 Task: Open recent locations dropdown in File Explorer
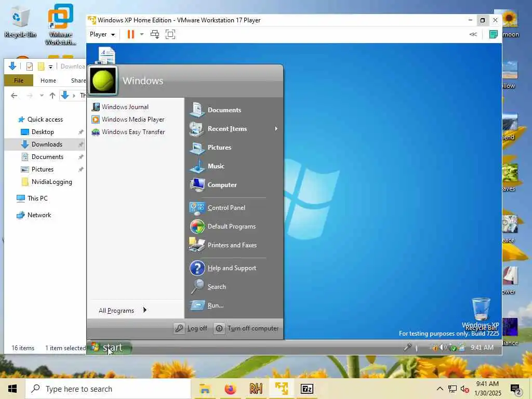tap(42, 96)
